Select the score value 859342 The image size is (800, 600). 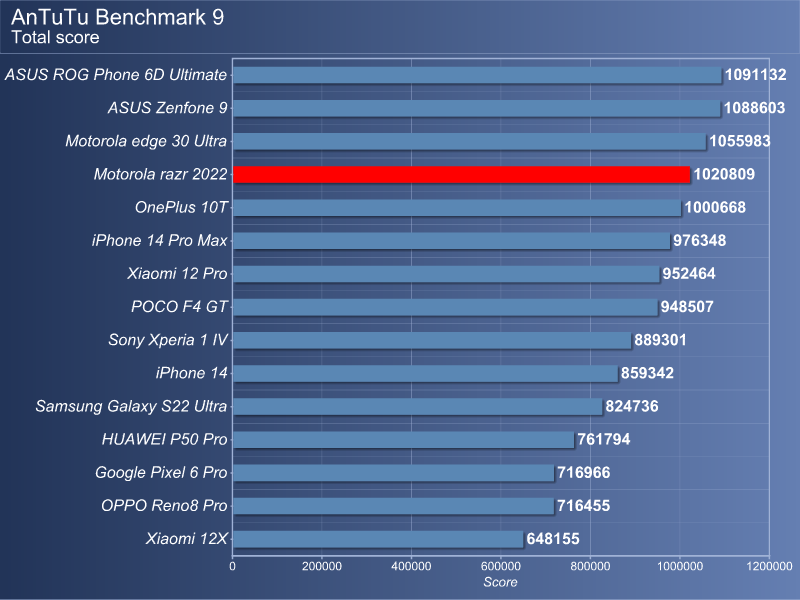(x=647, y=373)
